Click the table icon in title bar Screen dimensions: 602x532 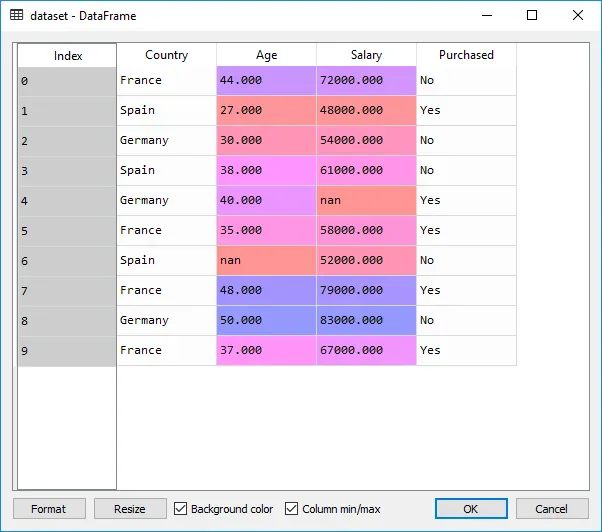point(17,15)
